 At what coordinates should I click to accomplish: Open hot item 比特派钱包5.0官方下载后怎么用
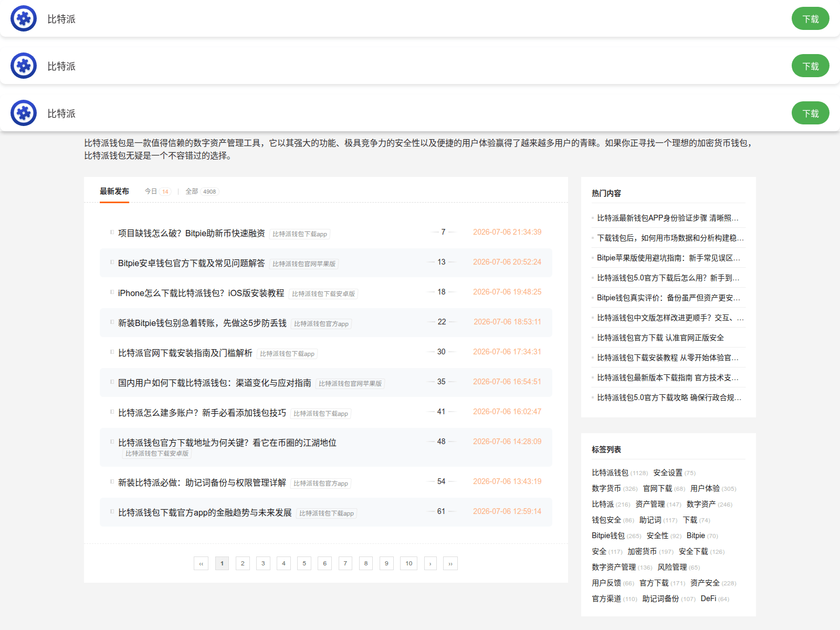[668, 278]
